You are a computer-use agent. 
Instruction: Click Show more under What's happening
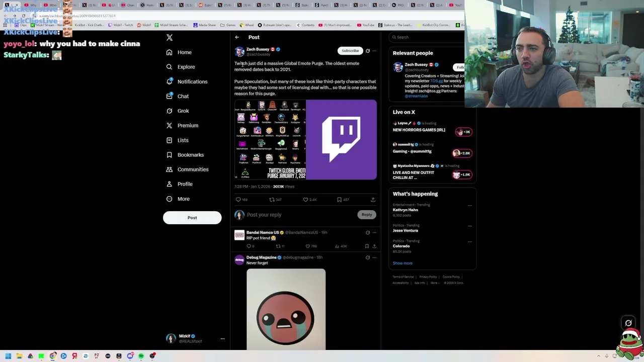tap(403, 263)
